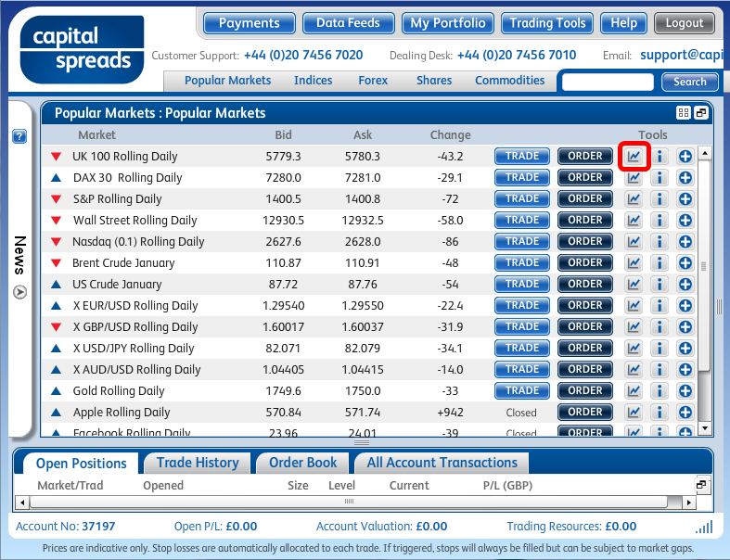Click the capital spreads logo
Viewport: 730px width, 560px height.
82,49
